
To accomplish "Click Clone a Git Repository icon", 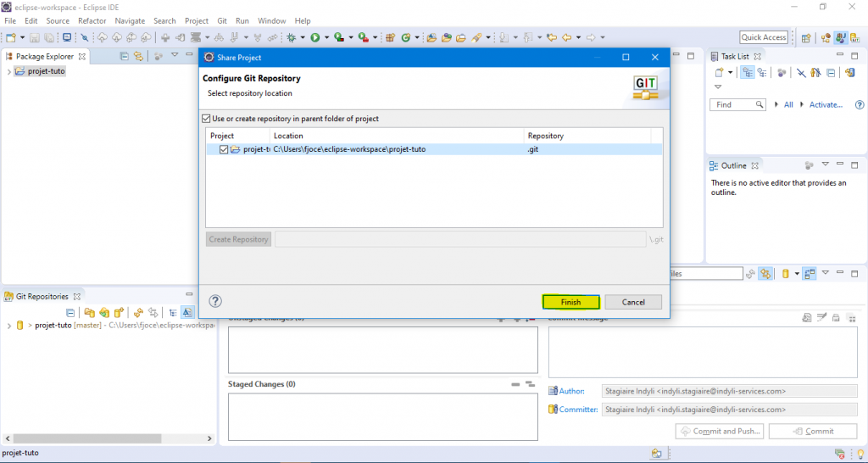I will coord(104,312).
